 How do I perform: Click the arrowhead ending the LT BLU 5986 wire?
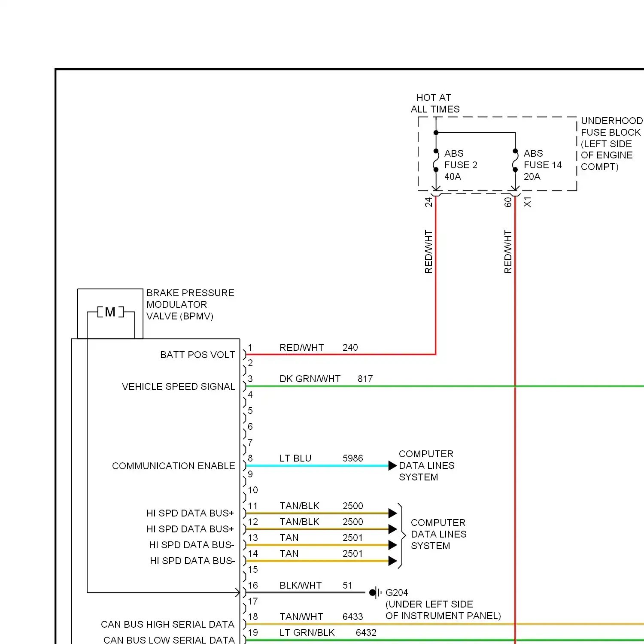(x=392, y=466)
